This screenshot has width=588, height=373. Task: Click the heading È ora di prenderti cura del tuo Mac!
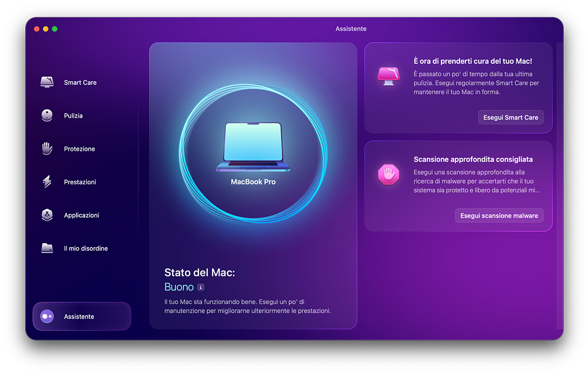pos(473,61)
